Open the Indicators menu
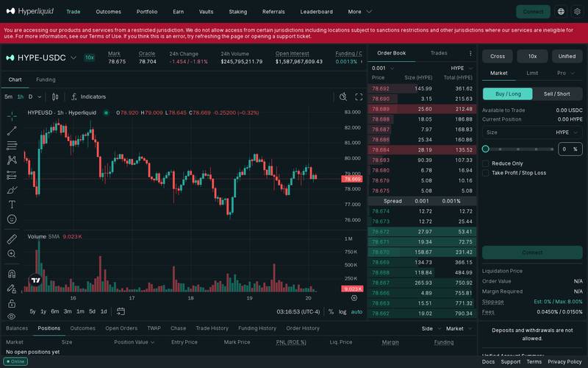This screenshot has height=368, width=588. pos(88,97)
